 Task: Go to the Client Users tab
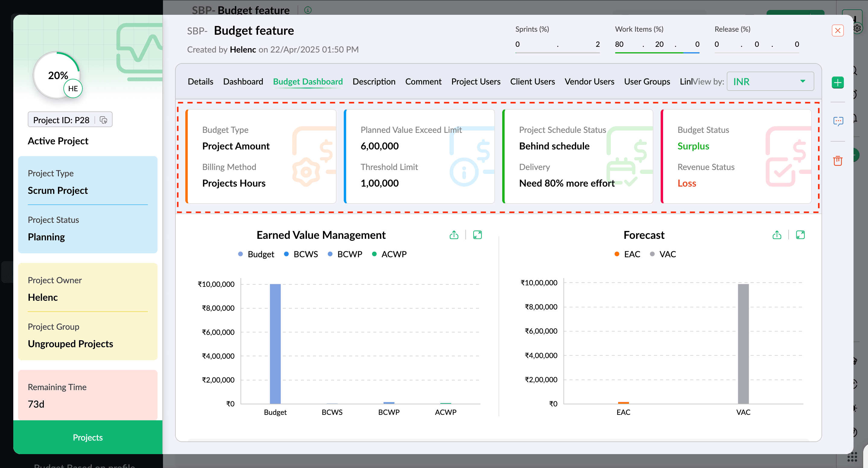pyautogui.click(x=532, y=82)
